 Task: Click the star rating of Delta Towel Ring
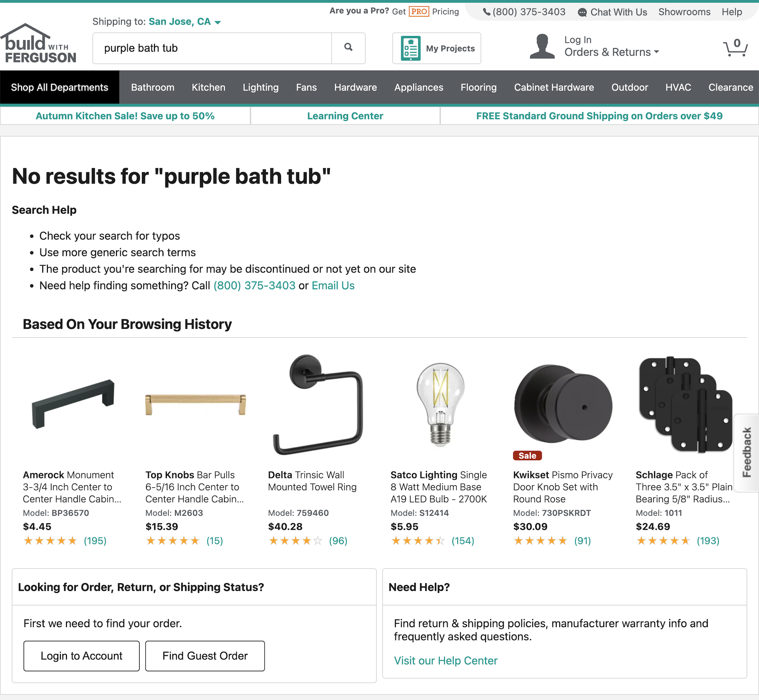coord(295,541)
